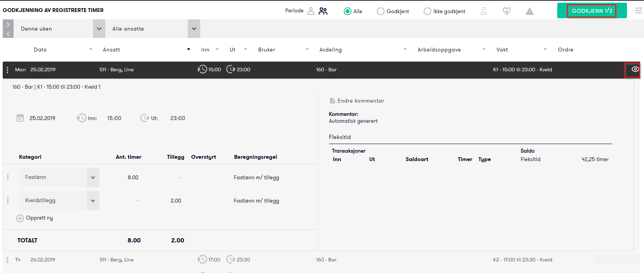
Task: Click the GODKJENN 1/2 button
Action: pos(592,11)
